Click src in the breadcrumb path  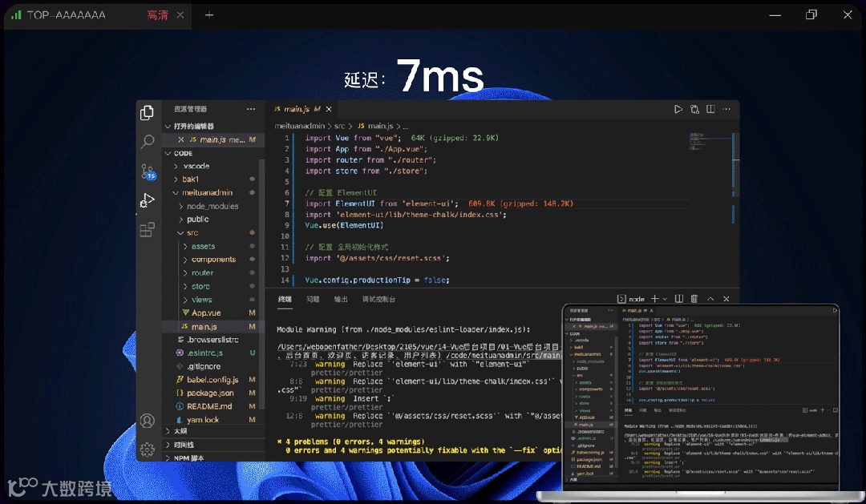[x=339, y=127]
